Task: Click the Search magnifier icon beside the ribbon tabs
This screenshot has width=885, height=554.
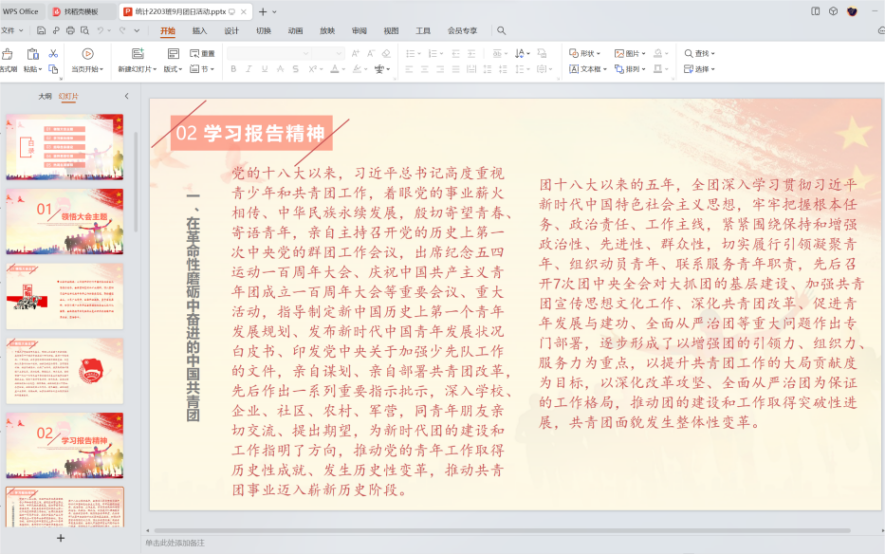Action: coord(501,31)
